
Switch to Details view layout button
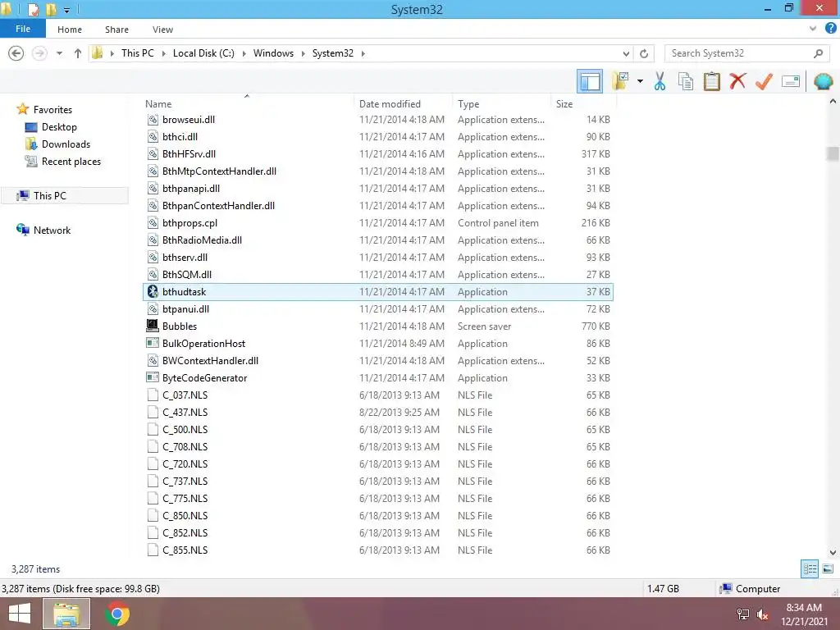pos(810,568)
